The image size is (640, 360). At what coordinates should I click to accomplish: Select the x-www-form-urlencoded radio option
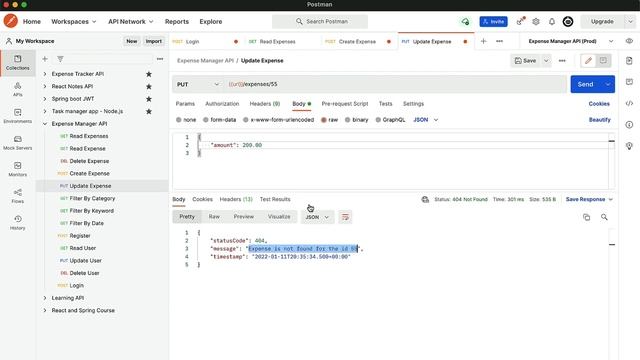pyautogui.click(x=246, y=120)
